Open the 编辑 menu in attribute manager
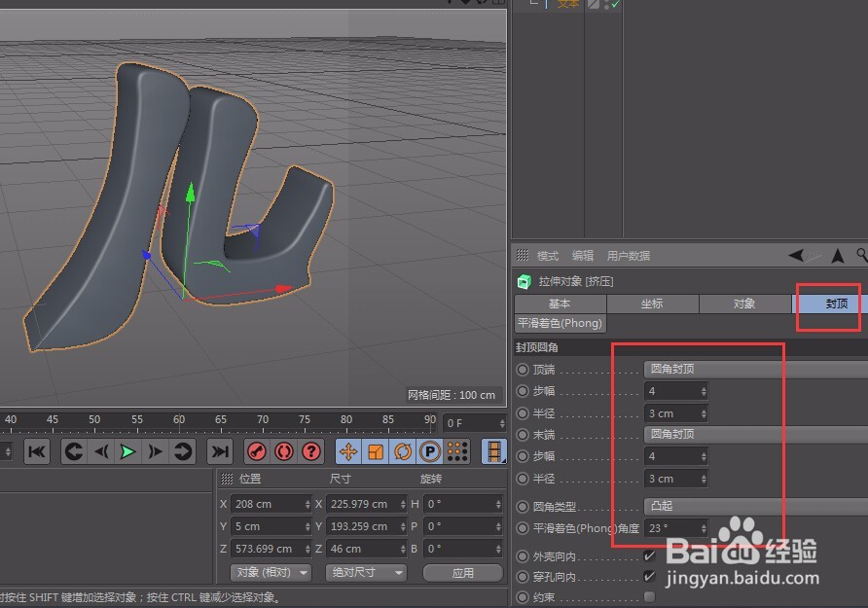The width and height of the screenshot is (868, 608). 582,255
